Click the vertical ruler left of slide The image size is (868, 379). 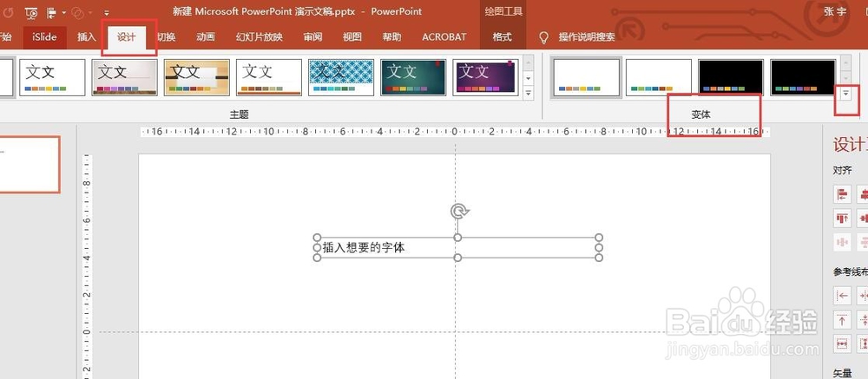click(x=87, y=266)
